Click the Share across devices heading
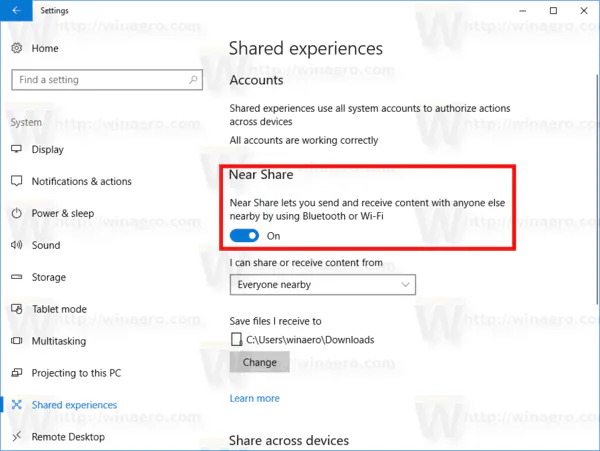This screenshot has width=600, height=451. 289,440
